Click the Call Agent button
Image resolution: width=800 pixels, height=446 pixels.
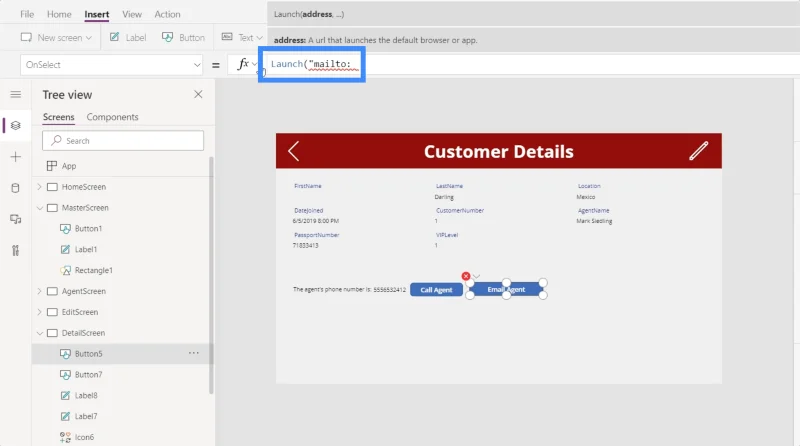click(x=436, y=290)
